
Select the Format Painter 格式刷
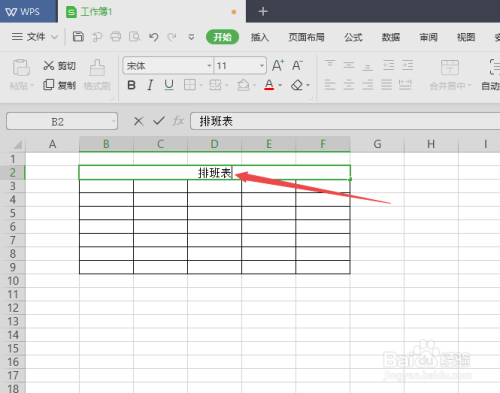pos(97,75)
